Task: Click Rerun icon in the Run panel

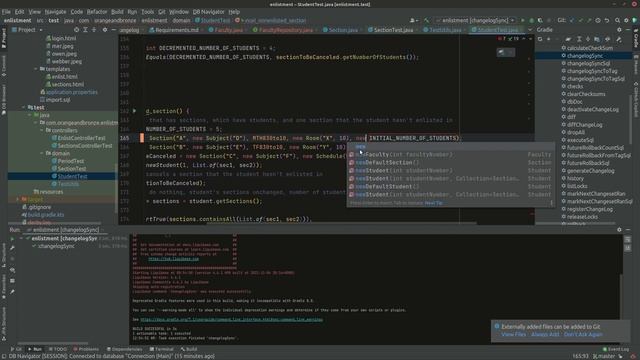Action: pyautogui.click(x=12, y=239)
